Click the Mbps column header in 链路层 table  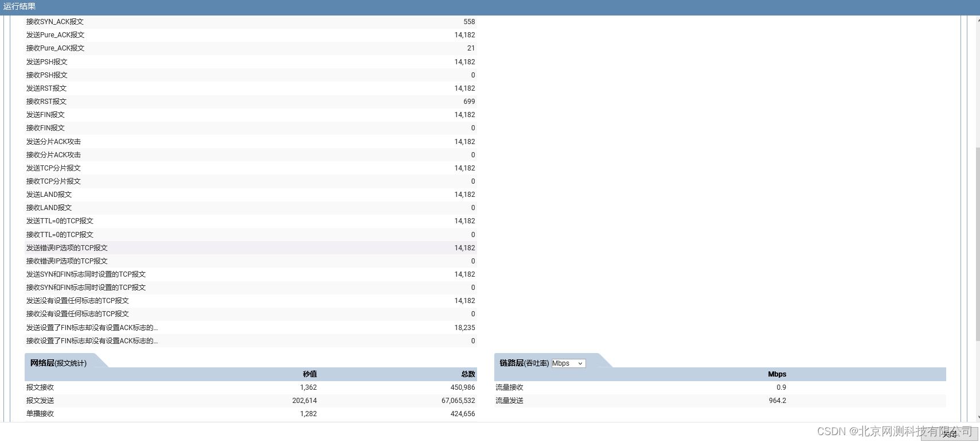pyautogui.click(x=777, y=374)
